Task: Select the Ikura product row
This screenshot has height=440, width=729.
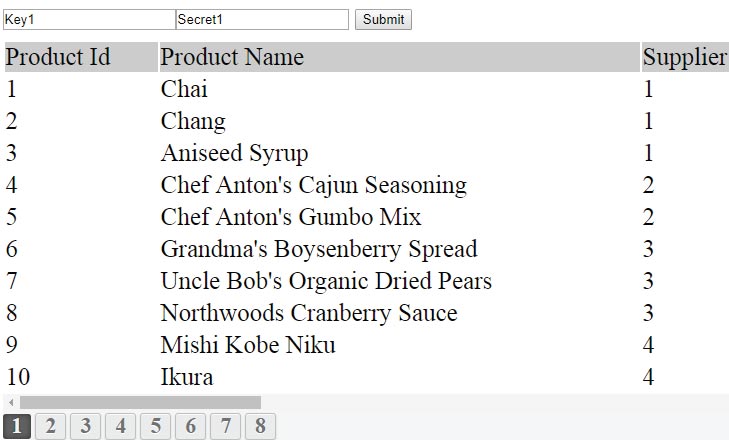Action: point(364,377)
